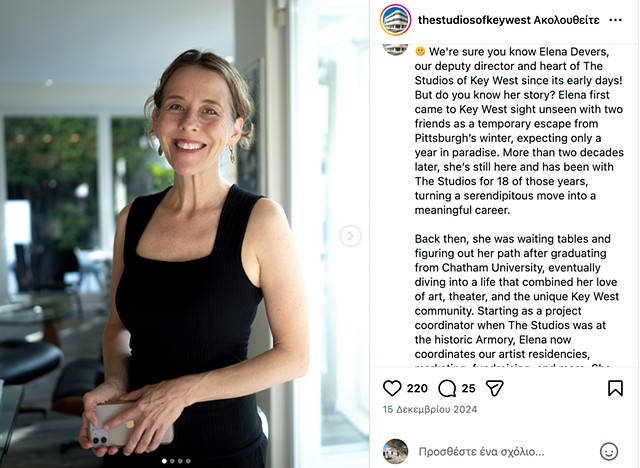Save the post with the bookmark icon
This screenshot has width=640, height=468.
[x=615, y=388]
